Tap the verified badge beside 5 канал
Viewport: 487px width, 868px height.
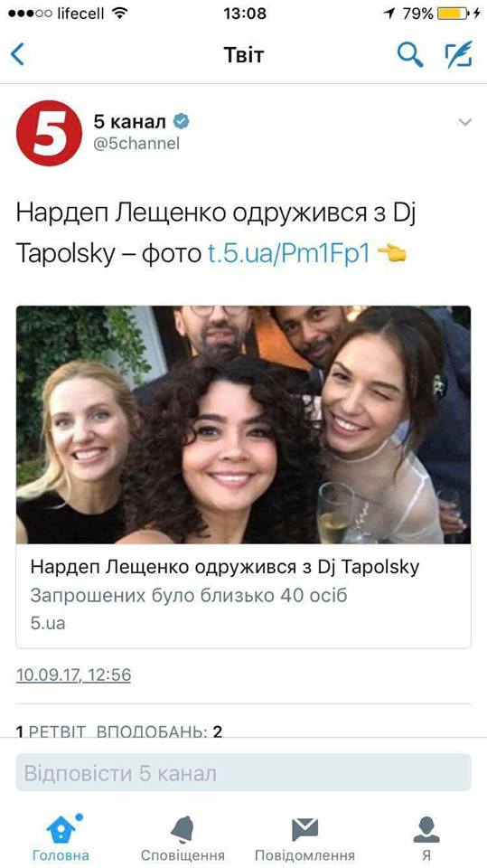click(x=181, y=120)
